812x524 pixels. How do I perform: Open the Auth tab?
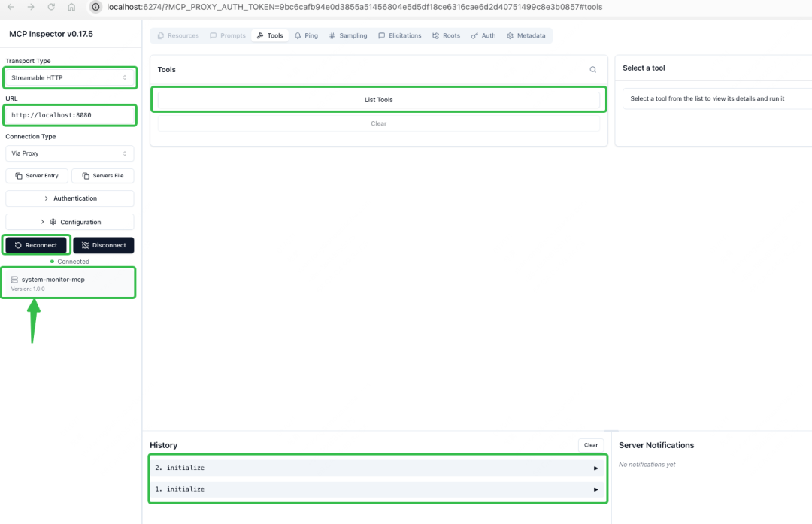click(x=483, y=36)
